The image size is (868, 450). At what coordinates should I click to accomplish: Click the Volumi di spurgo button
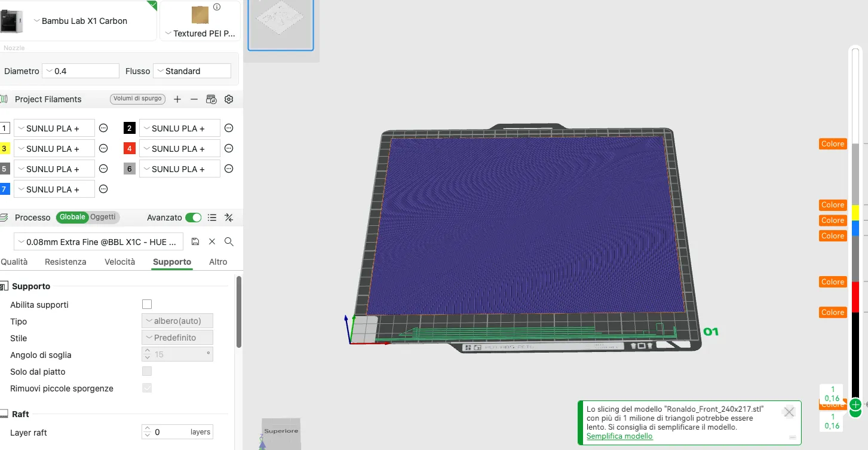138,99
